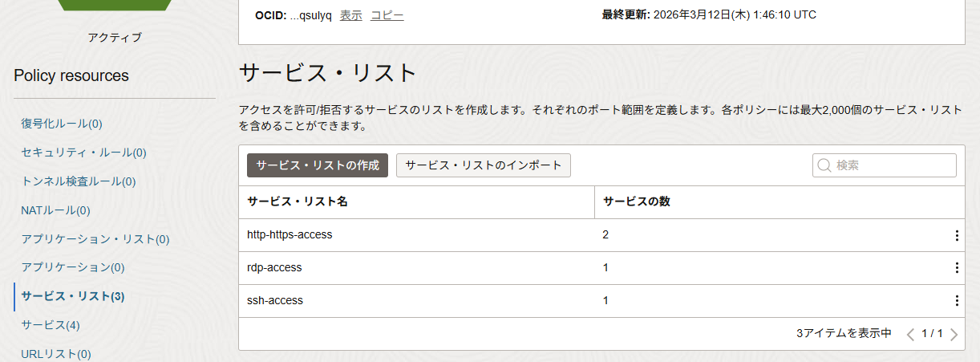Click the search magnifier icon
Image resolution: width=980 pixels, height=362 pixels.
[x=824, y=165]
